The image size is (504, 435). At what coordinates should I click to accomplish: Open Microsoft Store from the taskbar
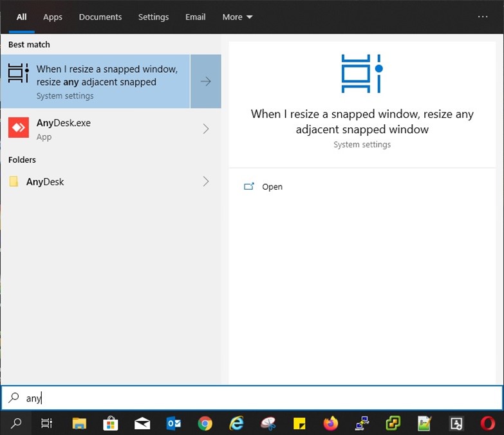(x=110, y=423)
